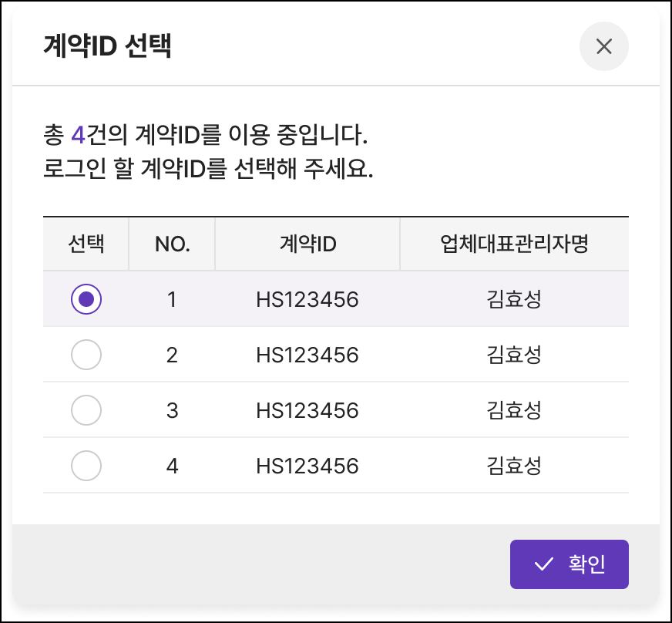Click 김효성 manager name in row 4
The width and height of the screenshot is (672, 623).
514,466
